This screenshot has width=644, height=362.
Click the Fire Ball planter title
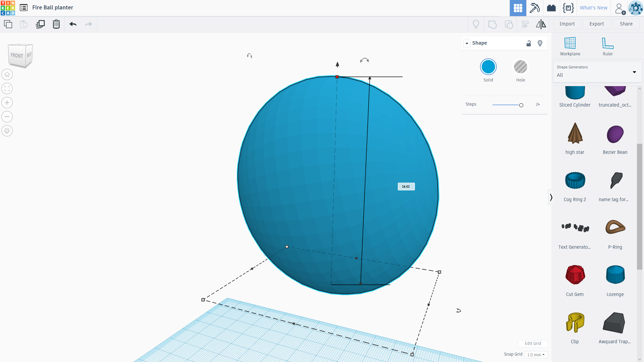(x=53, y=8)
